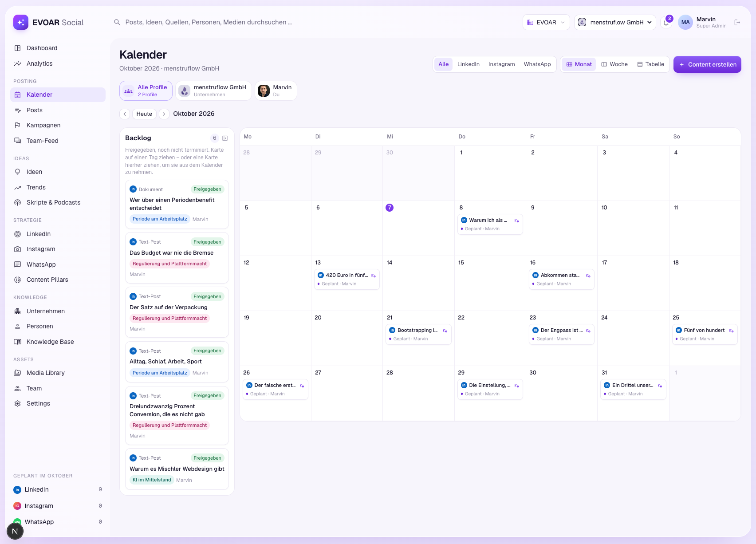Open Team-Feed in the sidebar
Viewport: 756px width, 544px height.
click(x=58, y=141)
